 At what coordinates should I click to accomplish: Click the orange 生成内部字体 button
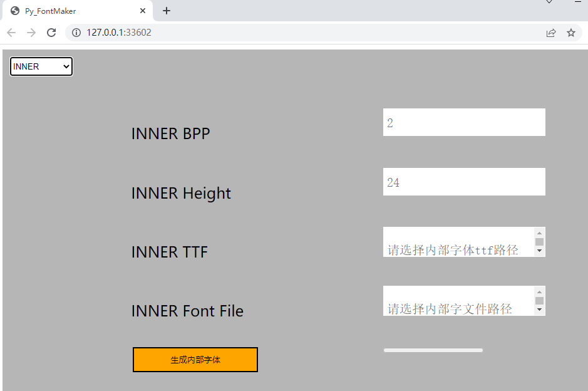point(195,360)
